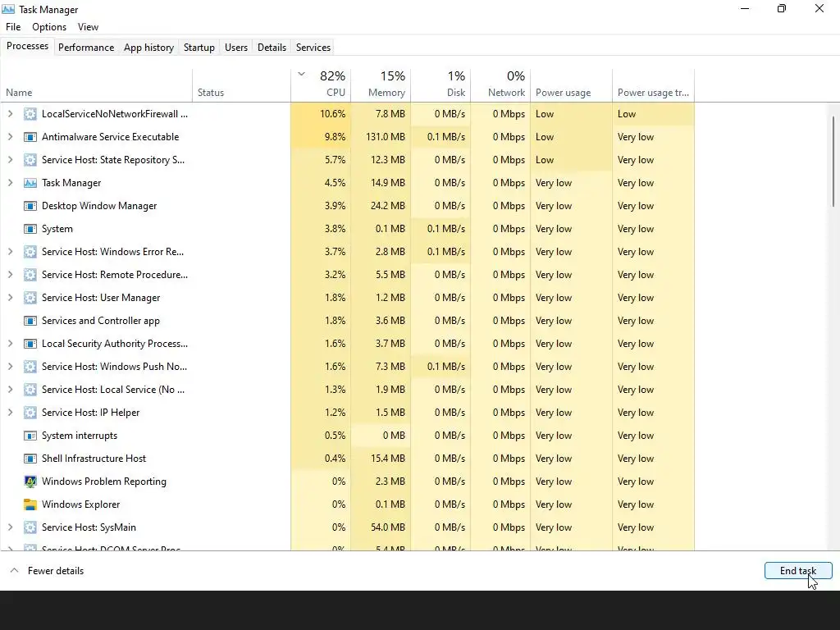840x630 pixels.
Task: Click the Antimalware Service Executable process icon
Action: [x=30, y=137]
